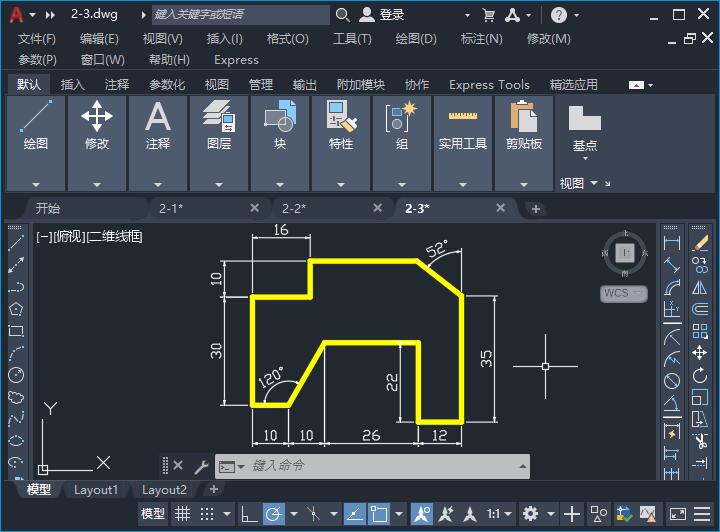Open snap mode dropdown arrow
This screenshot has height=532, width=720.
point(227,514)
